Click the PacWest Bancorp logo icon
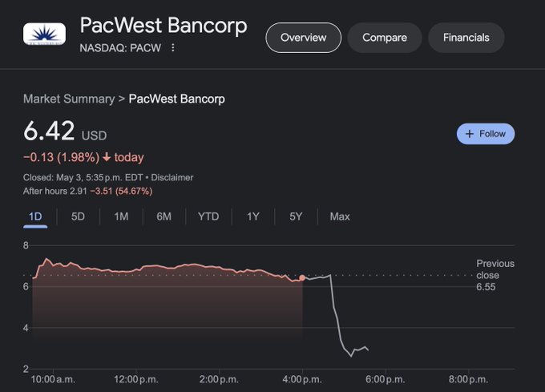Image resolution: width=545 pixels, height=392 pixels. pyautogui.click(x=44, y=34)
